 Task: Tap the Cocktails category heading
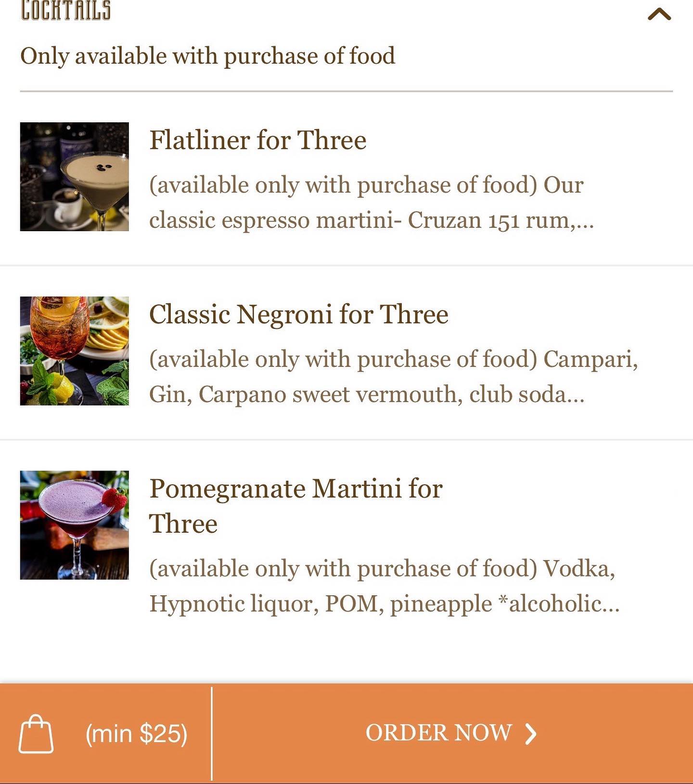coord(66,11)
